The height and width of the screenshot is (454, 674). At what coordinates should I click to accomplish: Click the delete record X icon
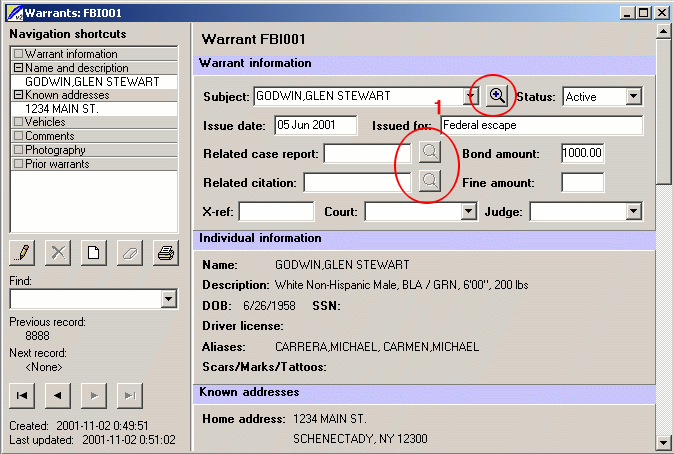58,253
